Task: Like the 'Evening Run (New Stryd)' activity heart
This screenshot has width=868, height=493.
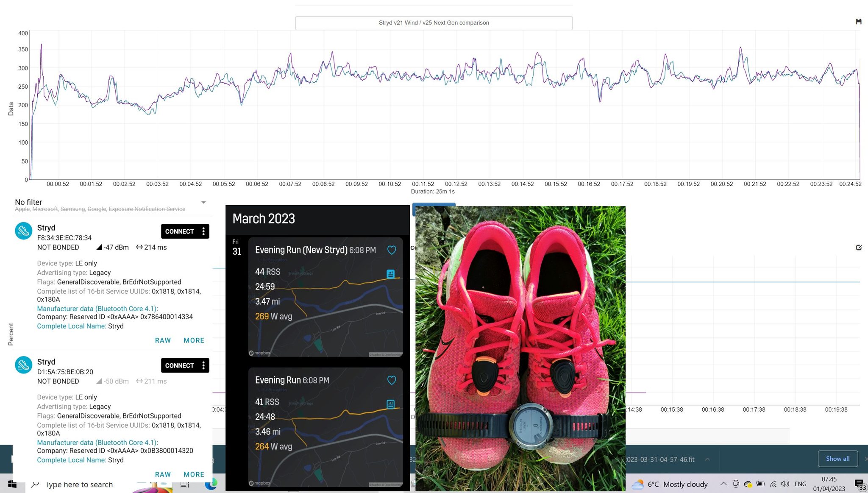Action: click(x=392, y=250)
